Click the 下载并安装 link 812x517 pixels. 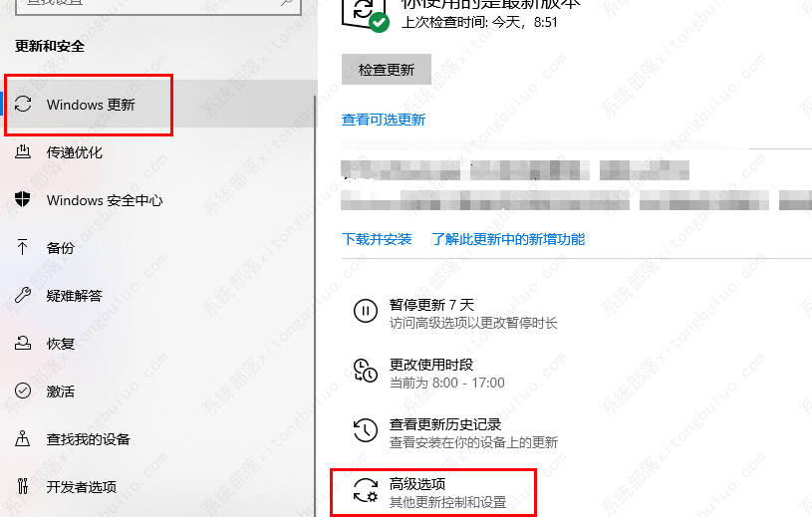(377, 239)
